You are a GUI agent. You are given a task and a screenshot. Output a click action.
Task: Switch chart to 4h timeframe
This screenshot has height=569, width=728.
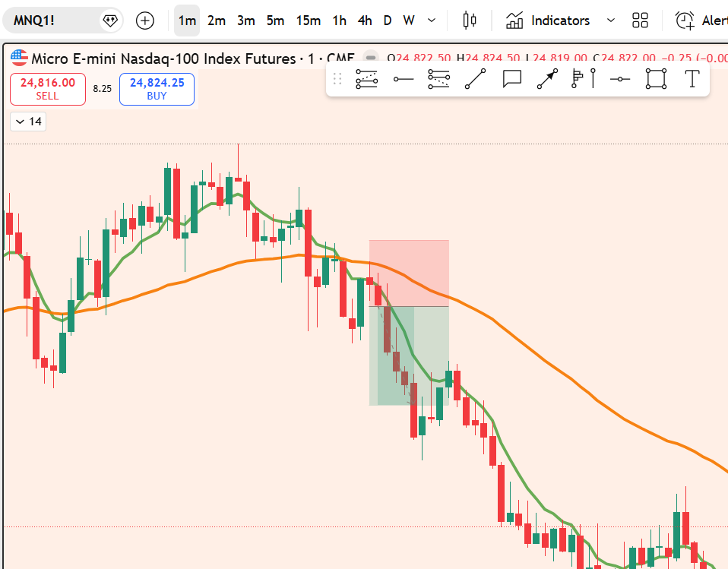pyautogui.click(x=365, y=21)
